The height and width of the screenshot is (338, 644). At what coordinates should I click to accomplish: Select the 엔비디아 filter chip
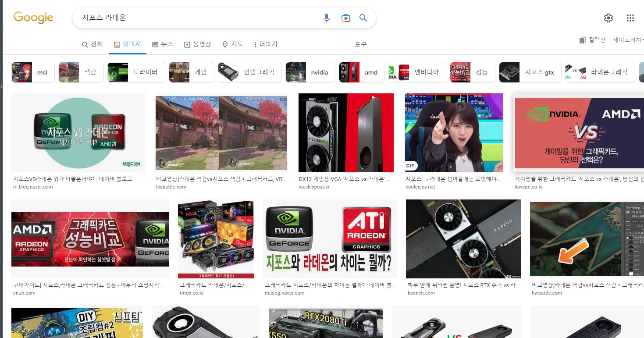417,72
